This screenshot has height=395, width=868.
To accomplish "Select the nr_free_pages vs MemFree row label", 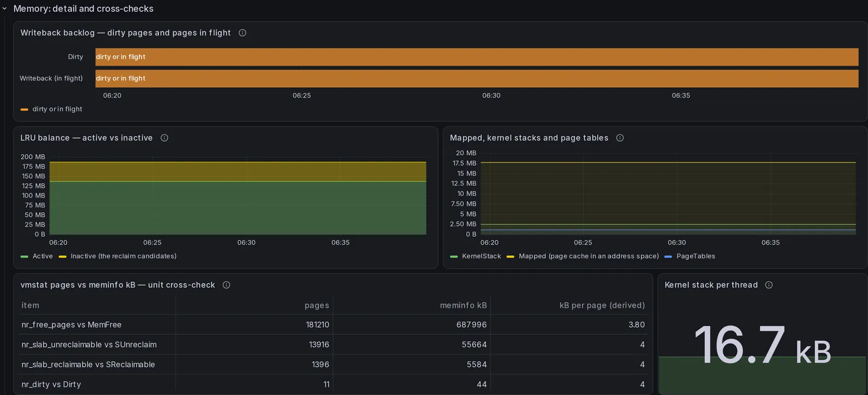I will click(72, 325).
